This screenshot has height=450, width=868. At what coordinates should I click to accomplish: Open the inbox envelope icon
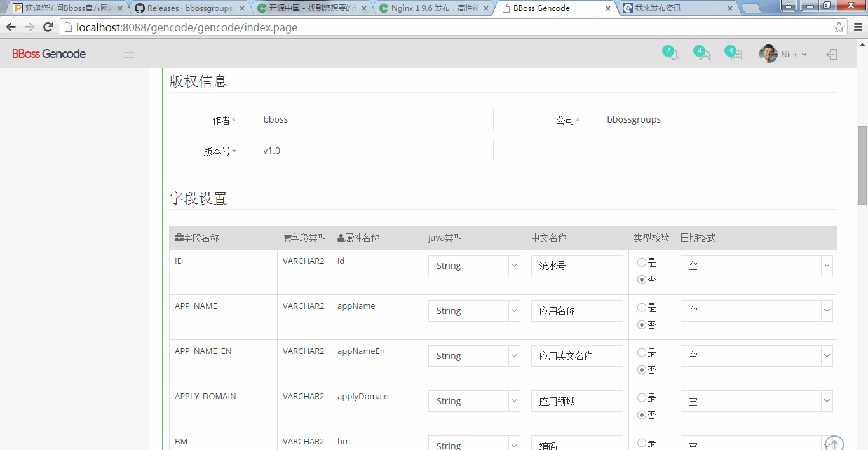click(704, 55)
